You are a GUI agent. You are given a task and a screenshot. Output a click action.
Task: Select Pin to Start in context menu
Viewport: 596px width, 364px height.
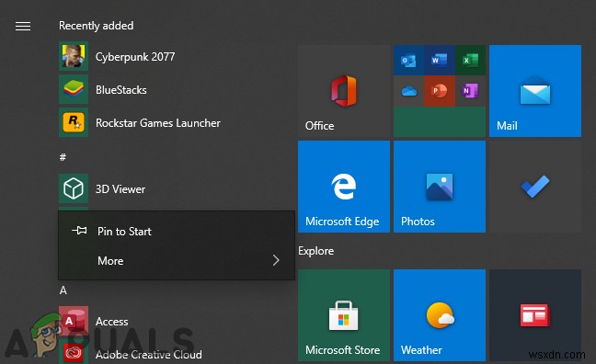[177, 231]
